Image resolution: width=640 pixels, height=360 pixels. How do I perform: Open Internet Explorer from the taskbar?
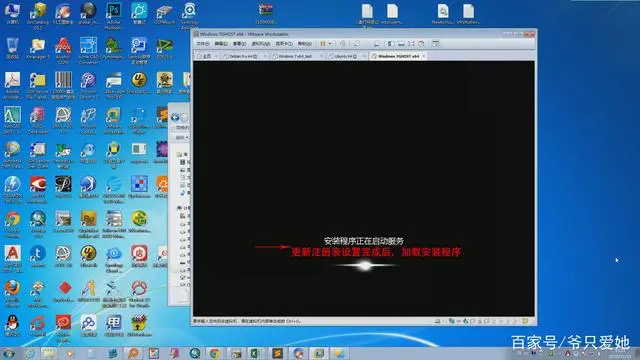pyautogui.click(x=30, y=353)
